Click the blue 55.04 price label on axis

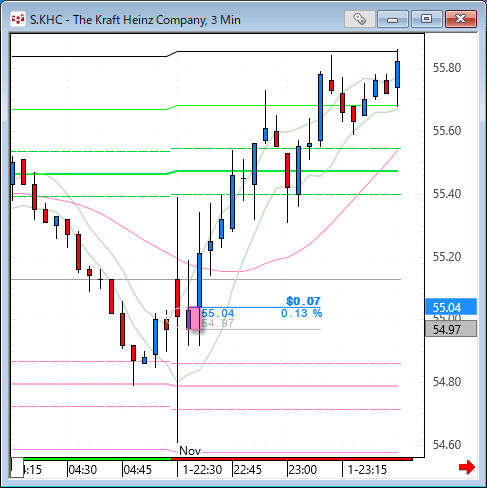tap(451, 307)
